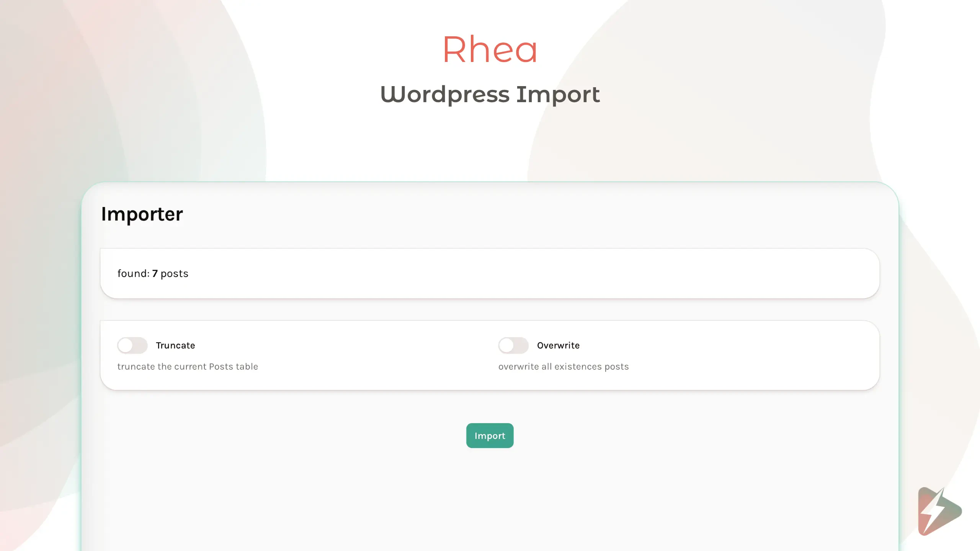Click the green Import button
The height and width of the screenshot is (551, 980).
coord(490,435)
